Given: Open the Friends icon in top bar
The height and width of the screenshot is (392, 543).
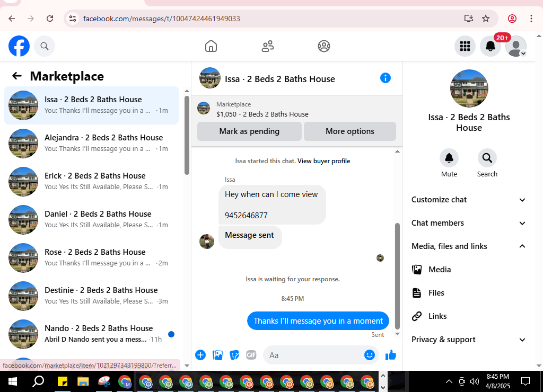Looking at the screenshot, I should 267,46.
